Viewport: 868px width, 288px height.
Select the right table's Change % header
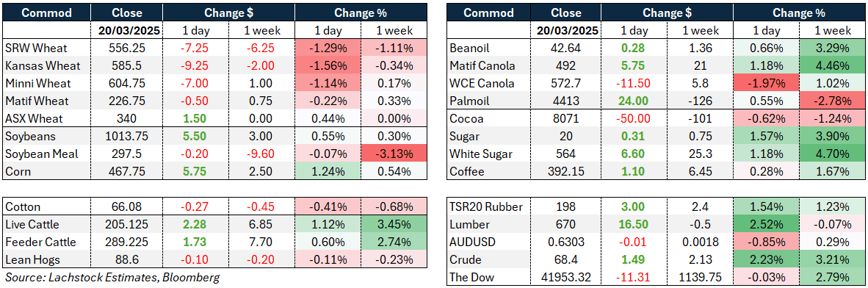(x=799, y=12)
